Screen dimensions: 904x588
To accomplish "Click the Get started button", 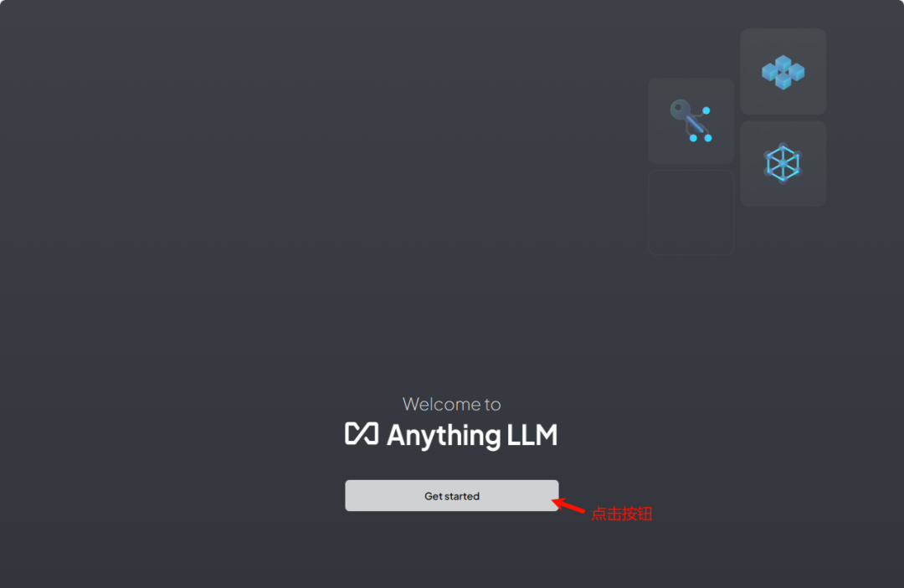I will (451, 495).
